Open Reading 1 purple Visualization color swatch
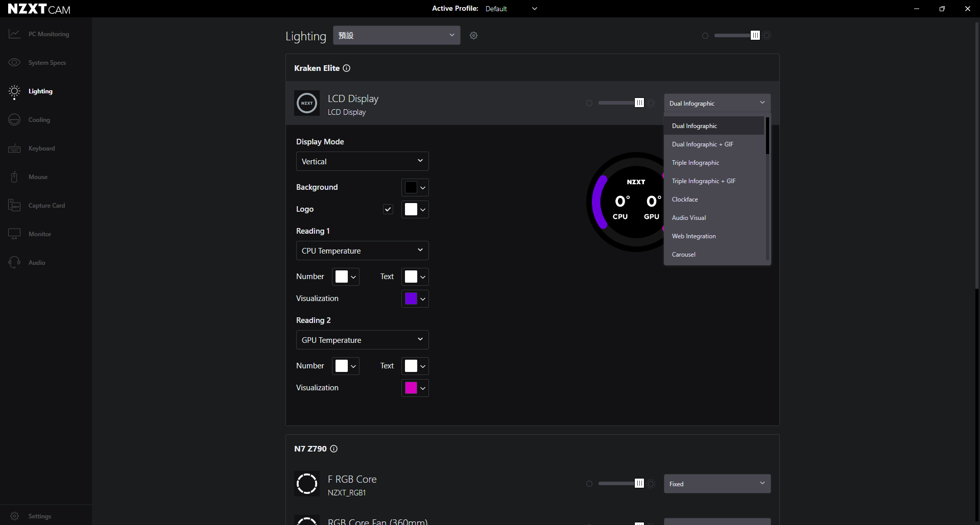 (415, 298)
